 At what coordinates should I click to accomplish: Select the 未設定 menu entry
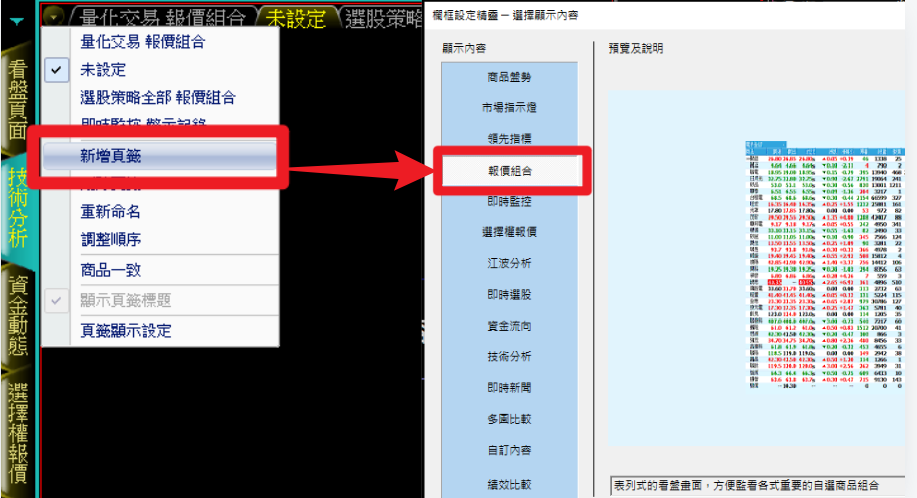tap(103, 70)
